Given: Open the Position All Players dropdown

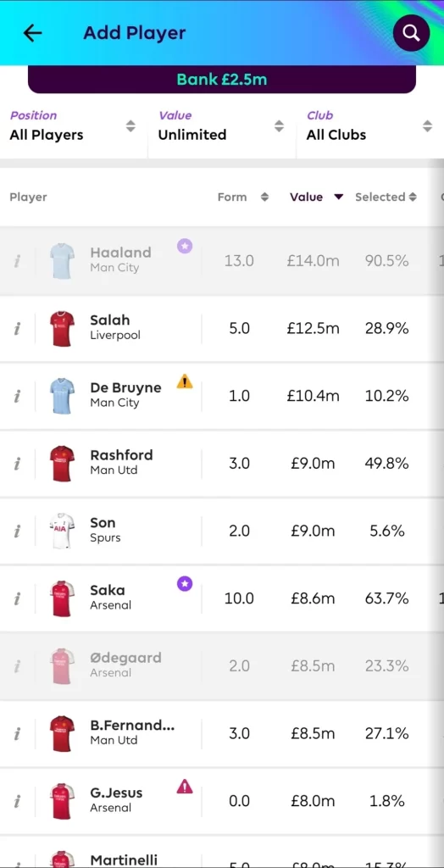Looking at the screenshot, I should 73,126.
